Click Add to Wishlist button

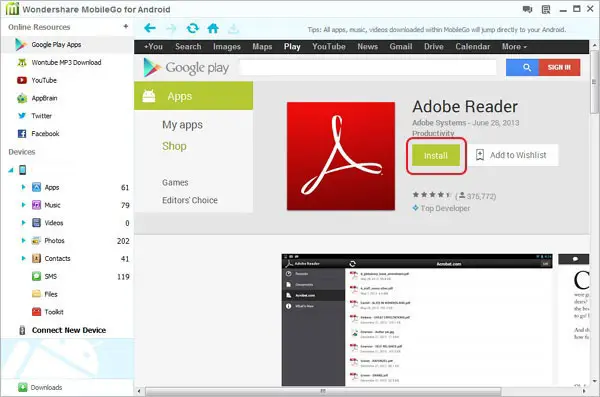coord(514,155)
